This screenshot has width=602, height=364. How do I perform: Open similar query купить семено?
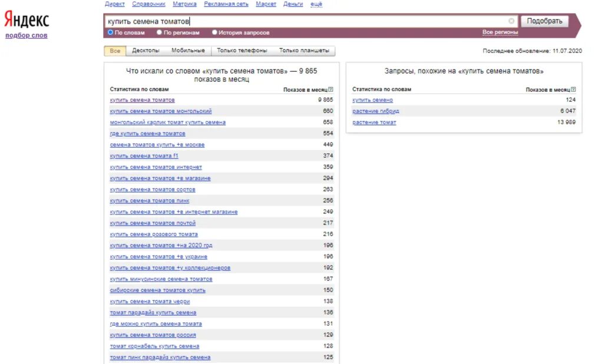[x=372, y=100]
